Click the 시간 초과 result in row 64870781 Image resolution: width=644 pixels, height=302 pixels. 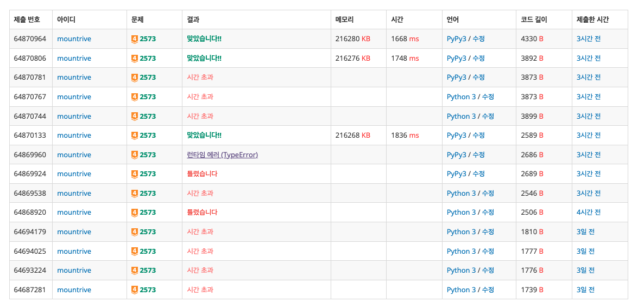point(200,78)
